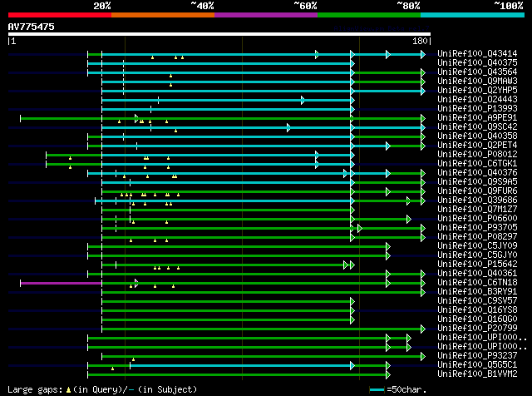The width and height of the screenshot is (532, 396).
Task: Click the purple ~60% identity legend bar
Action: tap(266, 15)
